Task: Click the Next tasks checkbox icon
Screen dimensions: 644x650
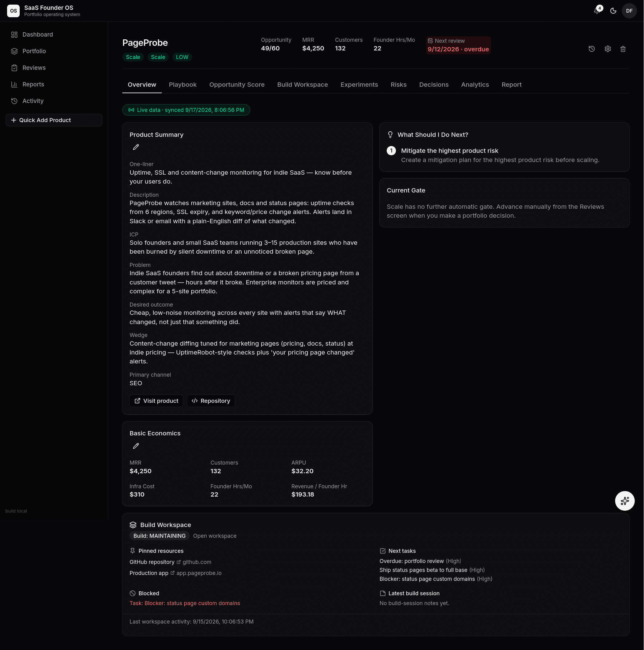Action: (382, 551)
